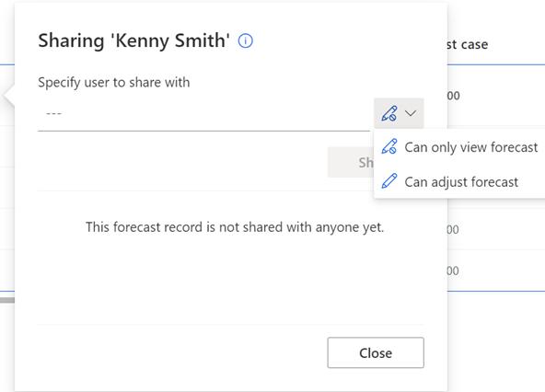Choose 'Can only view forecast' option

pyautogui.click(x=459, y=147)
